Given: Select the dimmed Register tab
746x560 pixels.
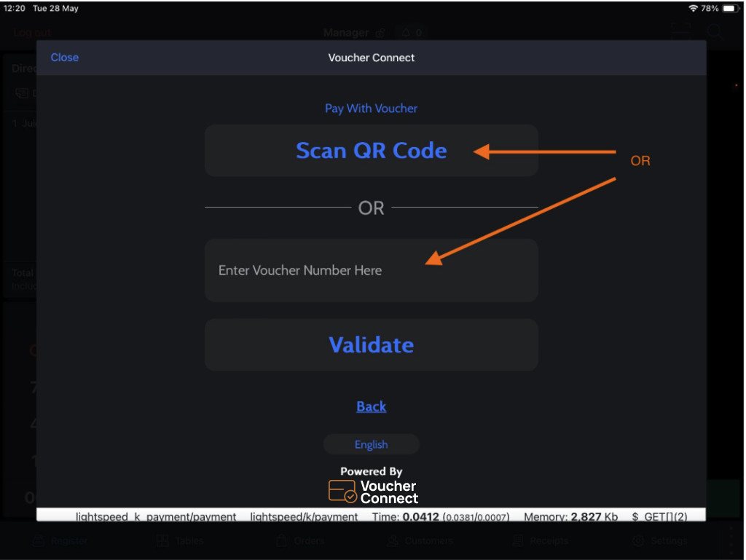Looking at the screenshot, I should coord(61,541).
